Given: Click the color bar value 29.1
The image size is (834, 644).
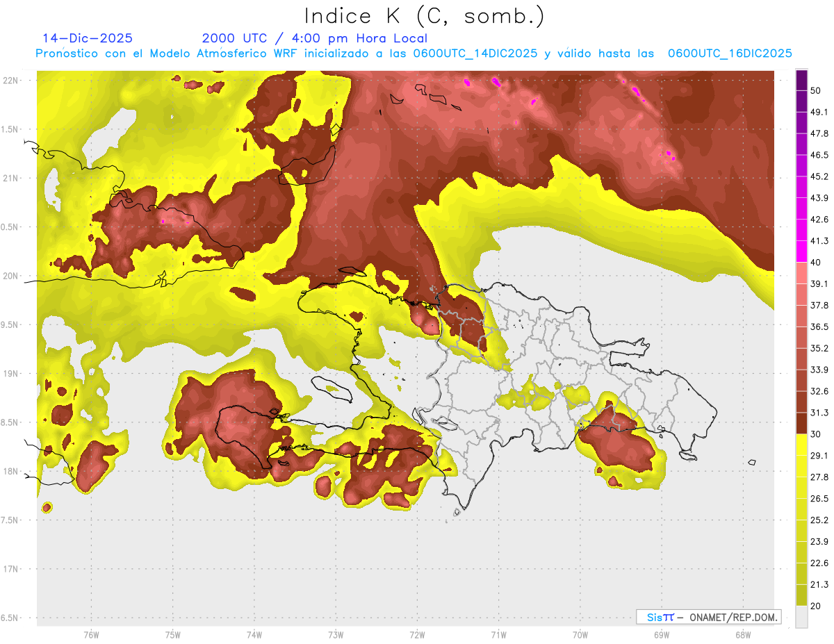Looking at the screenshot, I should coord(819,456).
